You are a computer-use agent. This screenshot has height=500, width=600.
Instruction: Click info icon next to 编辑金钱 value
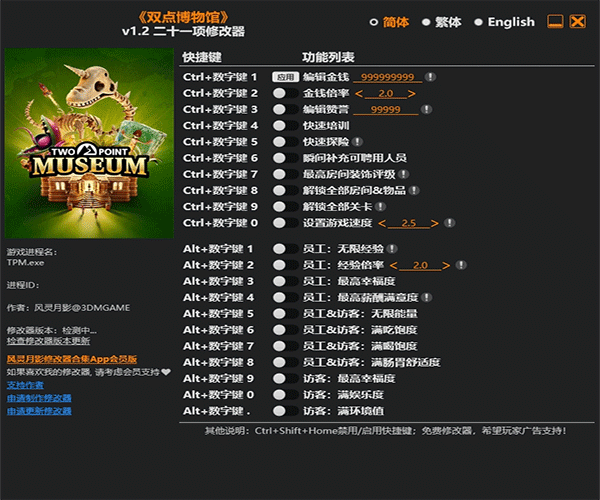click(429, 76)
